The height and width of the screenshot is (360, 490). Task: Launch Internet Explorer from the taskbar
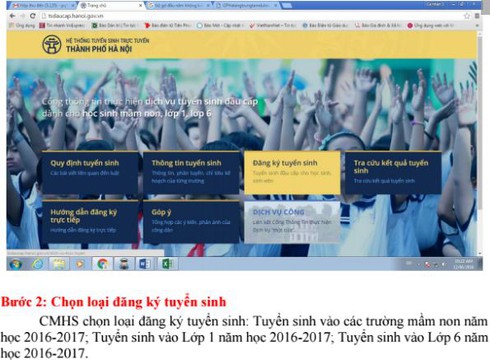(x=37, y=264)
